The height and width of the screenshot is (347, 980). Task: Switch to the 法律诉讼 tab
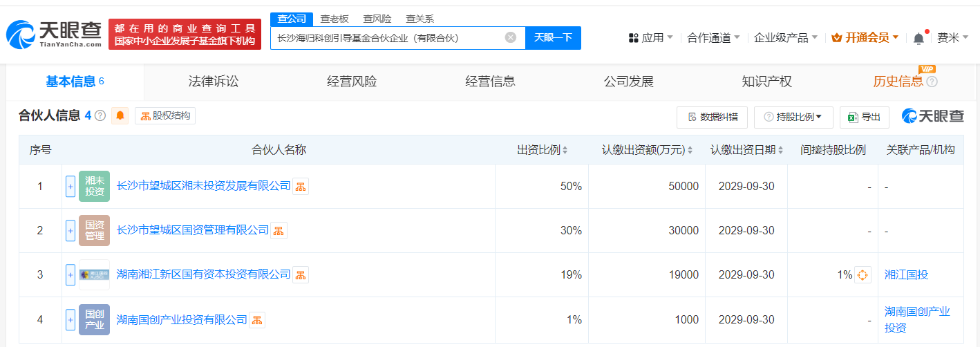click(x=214, y=82)
